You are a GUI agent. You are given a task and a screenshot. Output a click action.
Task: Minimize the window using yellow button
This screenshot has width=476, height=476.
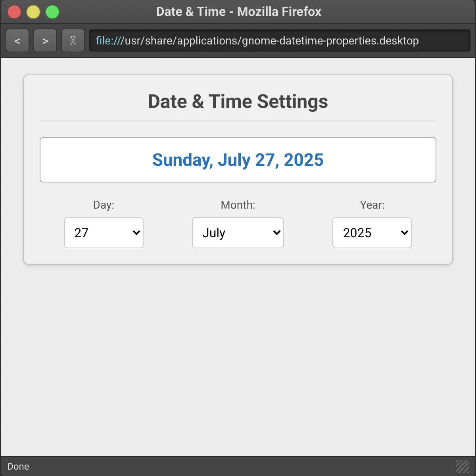pos(33,12)
